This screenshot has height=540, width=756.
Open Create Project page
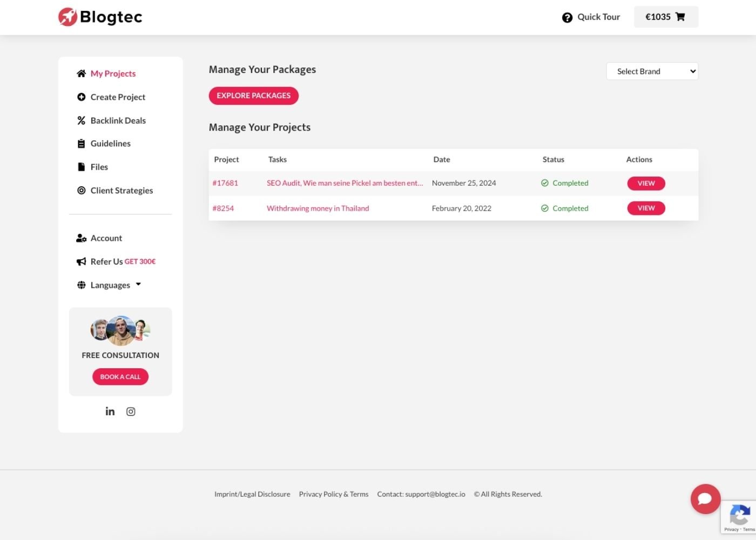118,97
